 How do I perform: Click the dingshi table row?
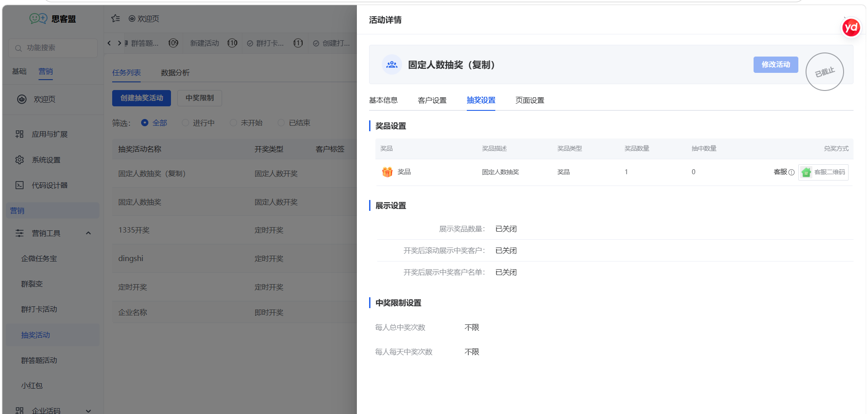point(234,258)
